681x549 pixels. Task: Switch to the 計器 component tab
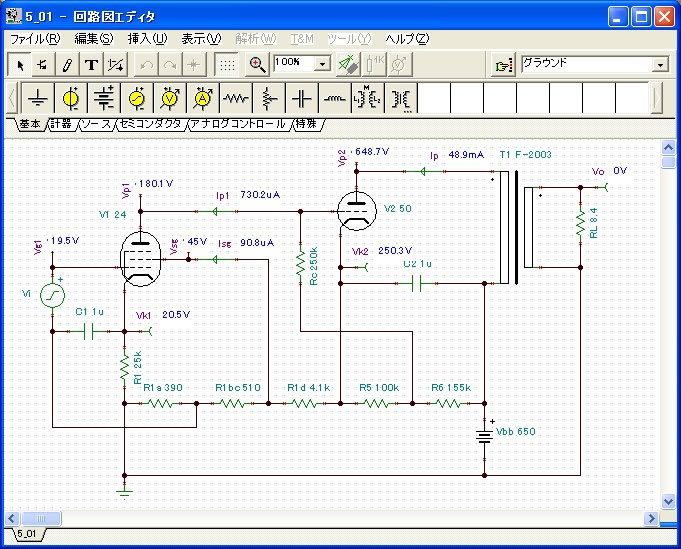pyautogui.click(x=60, y=125)
